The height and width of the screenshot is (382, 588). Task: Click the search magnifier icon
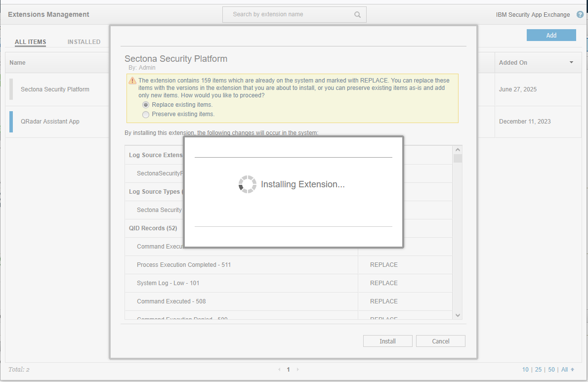357,15
